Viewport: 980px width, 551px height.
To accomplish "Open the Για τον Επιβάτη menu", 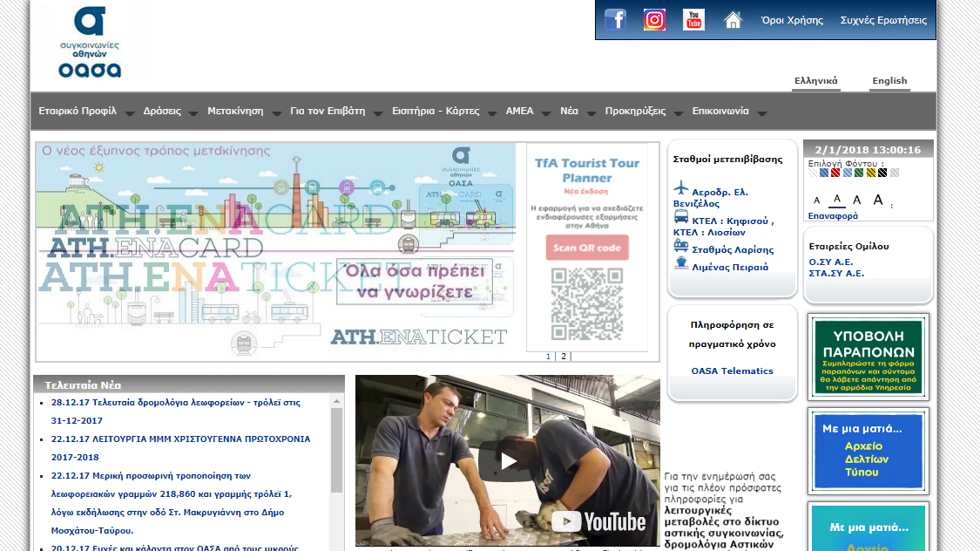I will [328, 111].
